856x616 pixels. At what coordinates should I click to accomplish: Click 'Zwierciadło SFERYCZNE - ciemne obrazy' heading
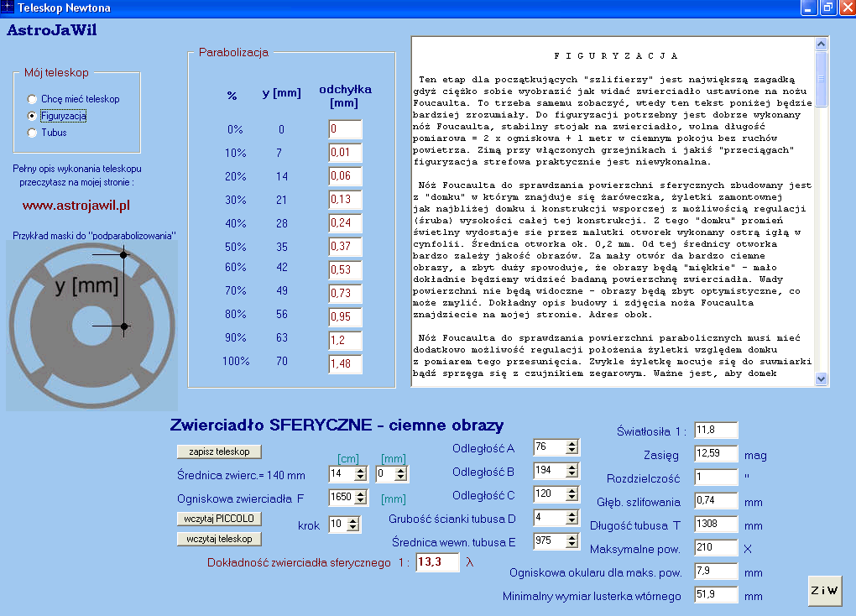pyautogui.click(x=337, y=425)
